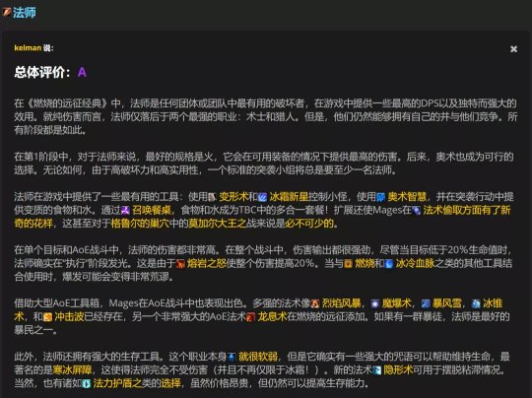Open the 熔岩之怒 talent link
532x398 pixels.
[206, 264]
